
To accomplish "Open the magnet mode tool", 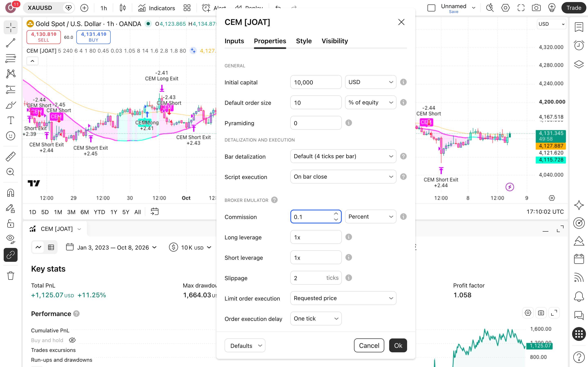I will point(10,193).
